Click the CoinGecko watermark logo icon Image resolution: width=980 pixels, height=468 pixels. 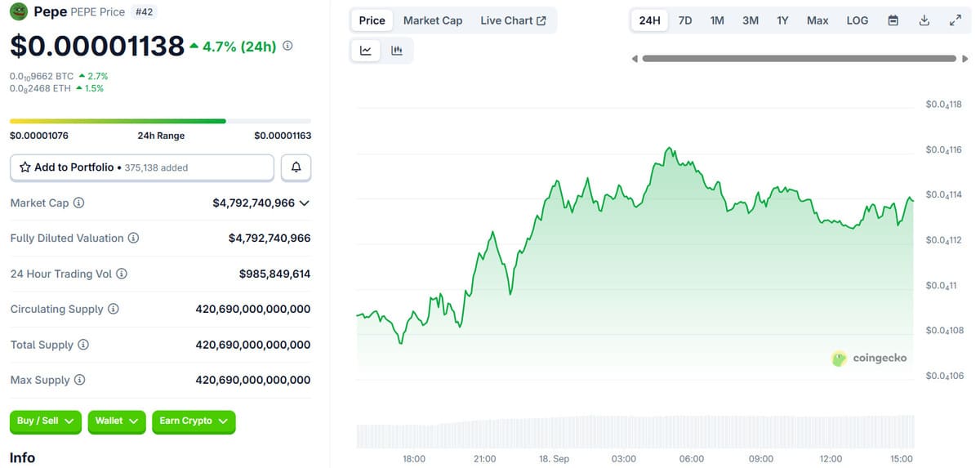[839, 359]
